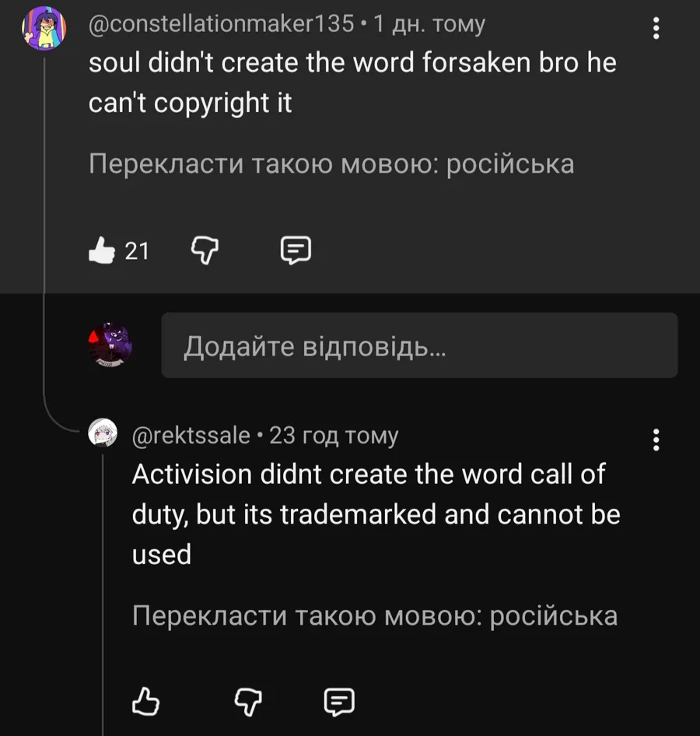Open rektssale's small profile avatar
The image size is (700, 736).
click(103, 434)
